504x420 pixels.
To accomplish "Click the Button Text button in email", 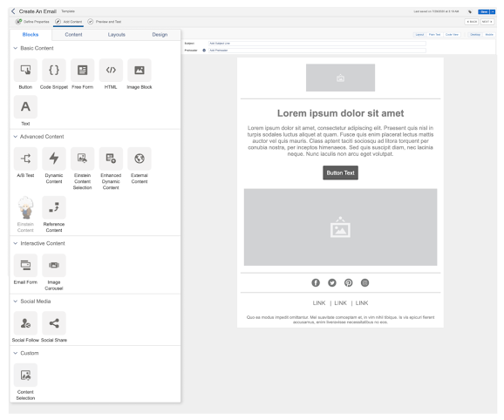I will (340, 173).
